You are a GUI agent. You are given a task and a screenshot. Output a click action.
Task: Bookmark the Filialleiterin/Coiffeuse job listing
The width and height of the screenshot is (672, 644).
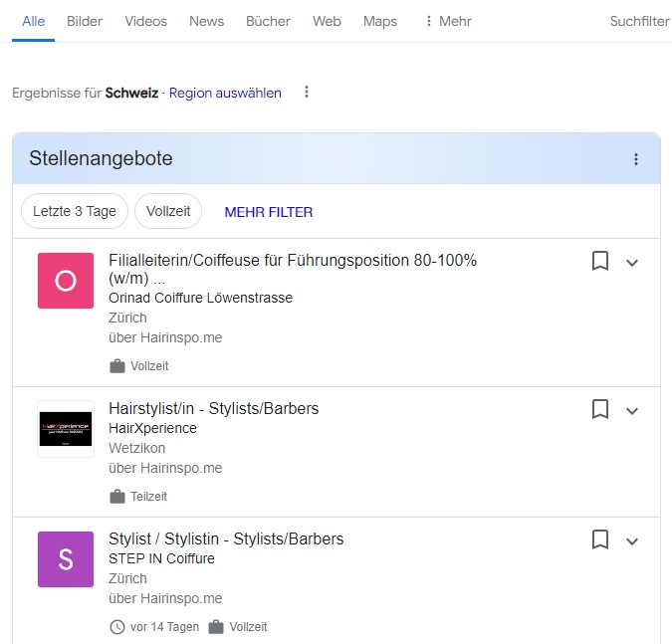pos(599,262)
